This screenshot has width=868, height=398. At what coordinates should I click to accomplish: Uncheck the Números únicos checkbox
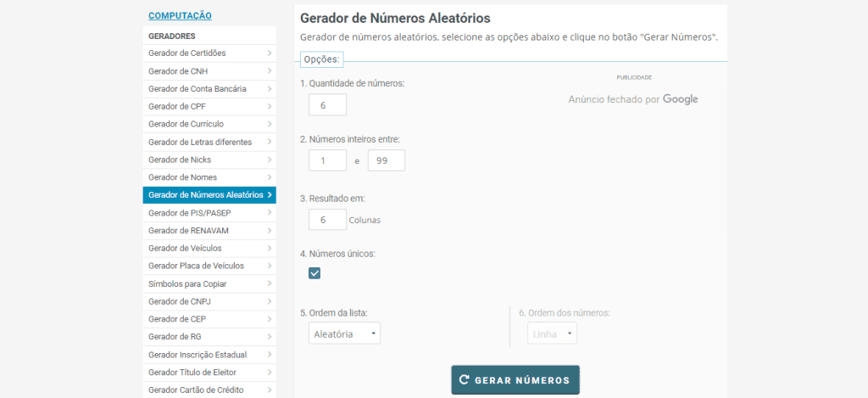[x=314, y=272]
